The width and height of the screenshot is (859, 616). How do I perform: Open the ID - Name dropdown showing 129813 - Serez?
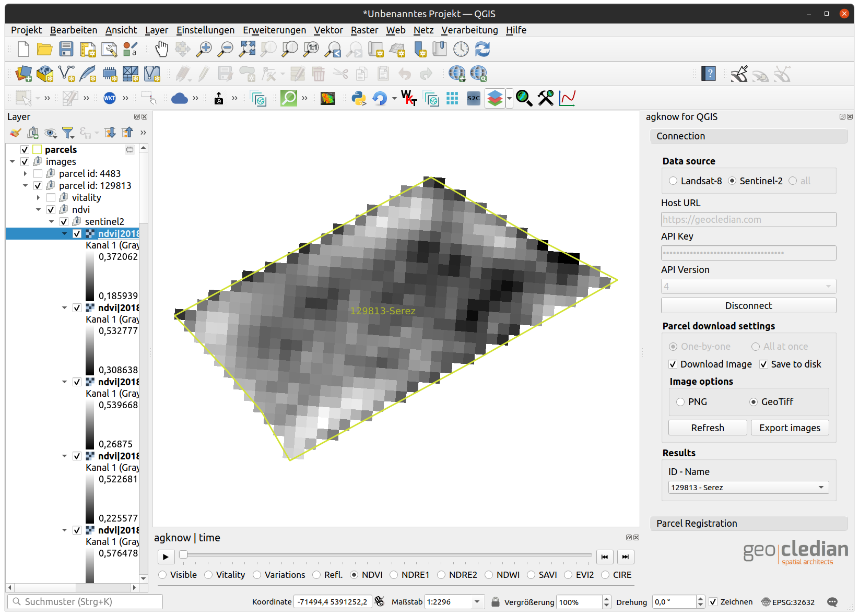tap(748, 488)
